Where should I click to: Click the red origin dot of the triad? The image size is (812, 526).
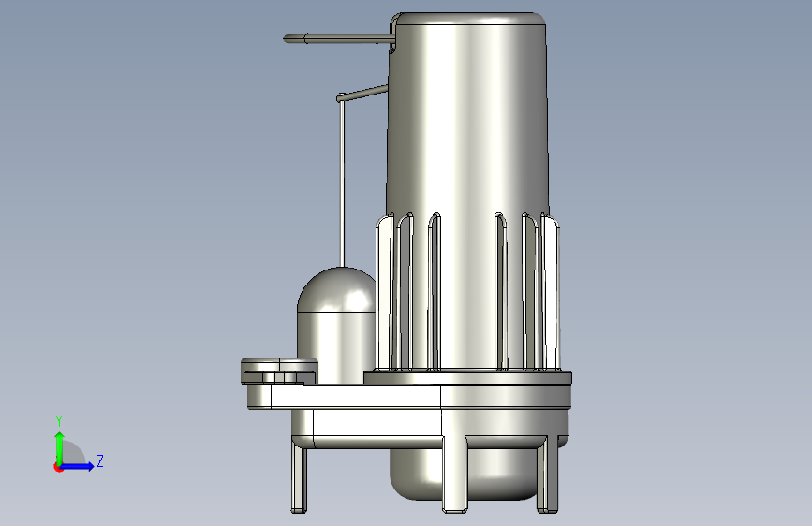(x=58, y=467)
